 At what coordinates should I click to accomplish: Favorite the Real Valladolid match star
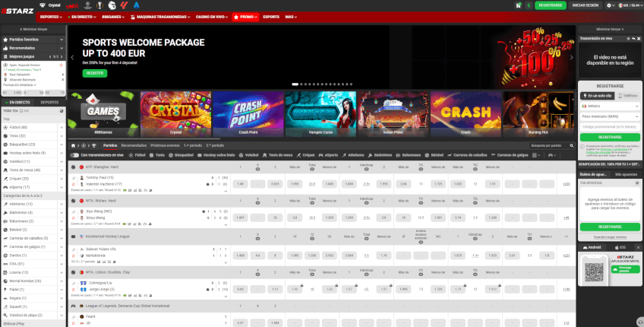[x=62, y=65]
